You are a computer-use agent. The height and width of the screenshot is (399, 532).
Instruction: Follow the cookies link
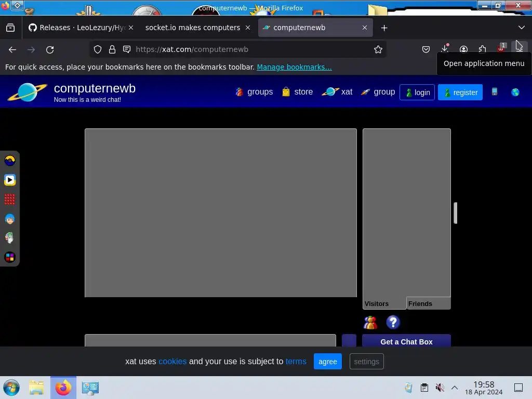[x=172, y=362]
